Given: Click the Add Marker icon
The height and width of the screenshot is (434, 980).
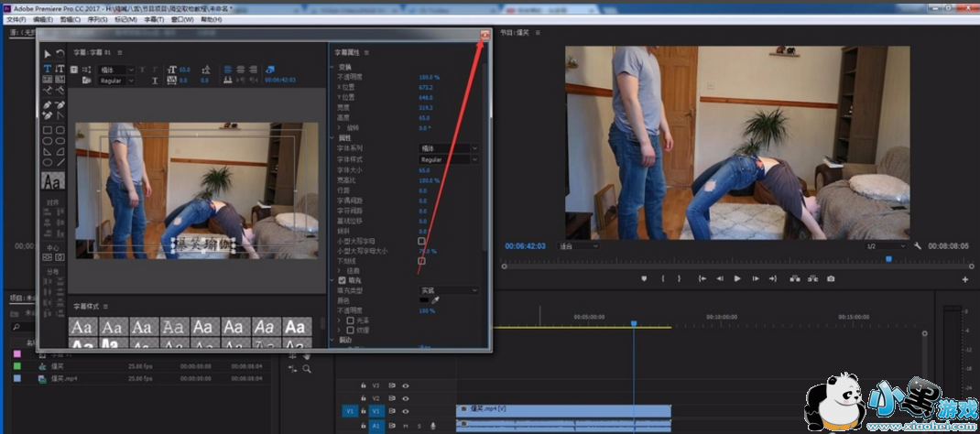Looking at the screenshot, I should point(645,278).
